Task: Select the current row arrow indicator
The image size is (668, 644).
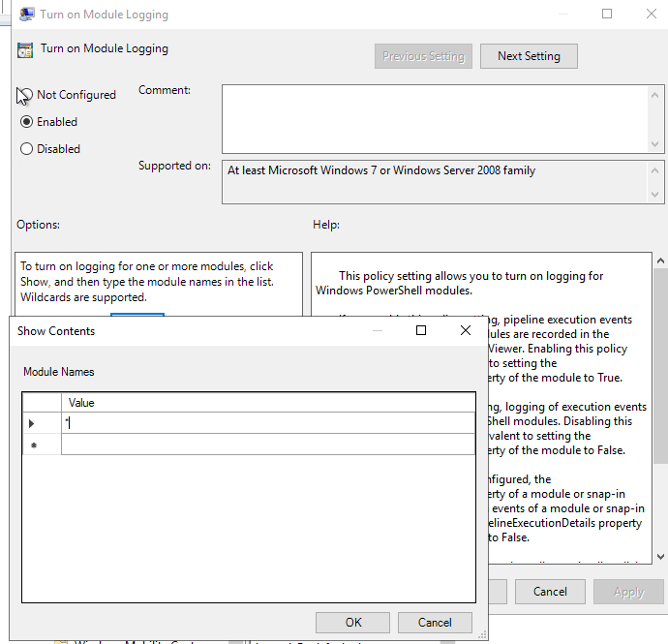Action: pos(42,423)
